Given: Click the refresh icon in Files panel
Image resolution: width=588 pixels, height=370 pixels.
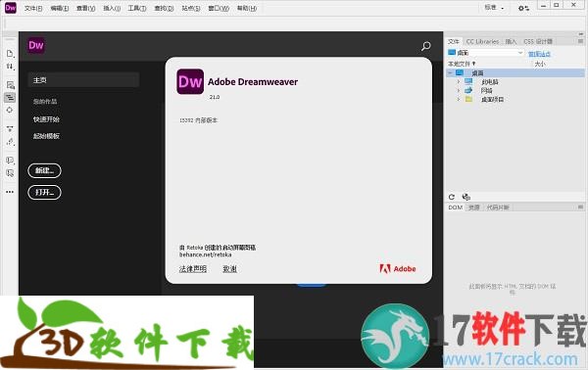Looking at the screenshot, I should [452, 197].
